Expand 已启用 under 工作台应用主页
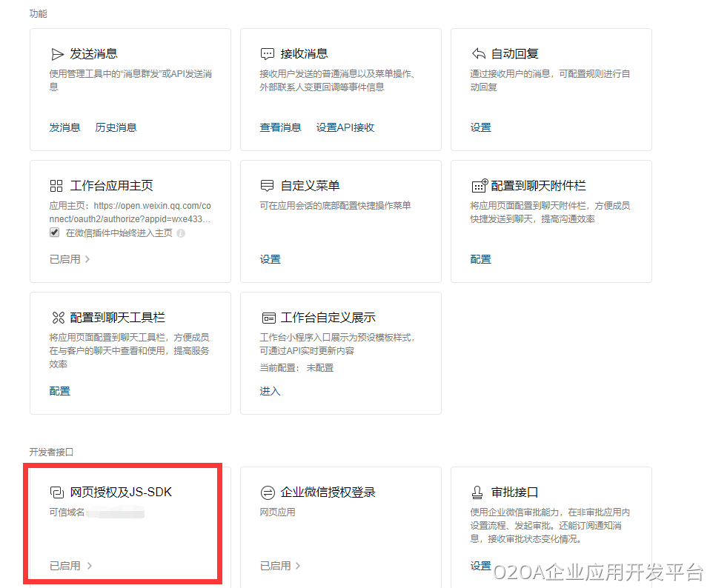Viewport: 710px width, 588px height. (70, 259)
